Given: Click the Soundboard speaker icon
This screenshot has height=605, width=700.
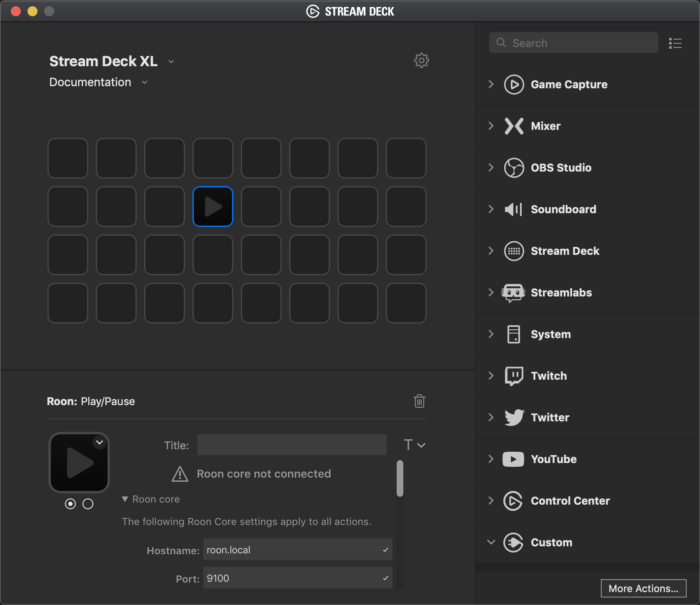Looking at the screenshot, I should pyautogui.click(x=513, y=209).
